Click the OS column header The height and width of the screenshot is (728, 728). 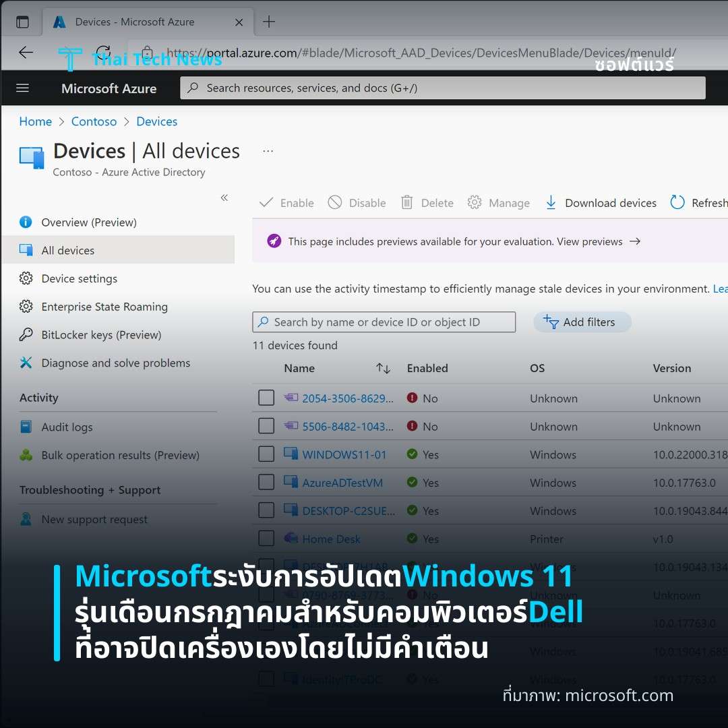click(537, 368)
